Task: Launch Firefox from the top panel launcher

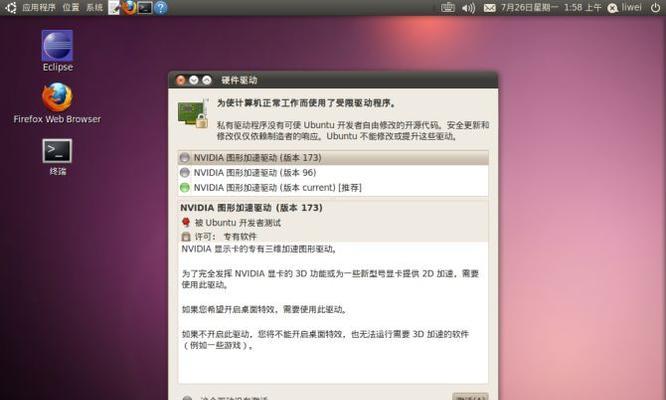Action: pos(129,7)
